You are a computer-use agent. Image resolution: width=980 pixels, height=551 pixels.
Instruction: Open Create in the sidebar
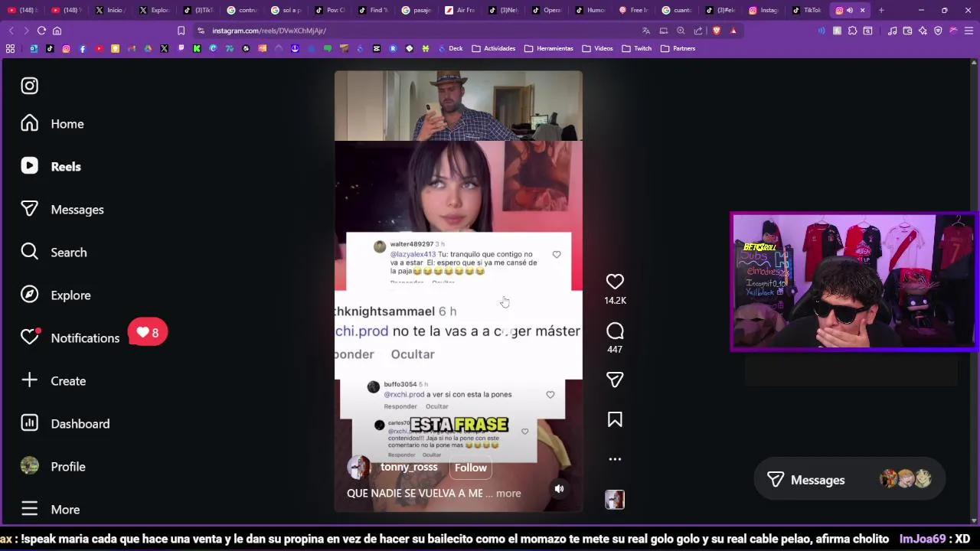(x=53, y=381)
